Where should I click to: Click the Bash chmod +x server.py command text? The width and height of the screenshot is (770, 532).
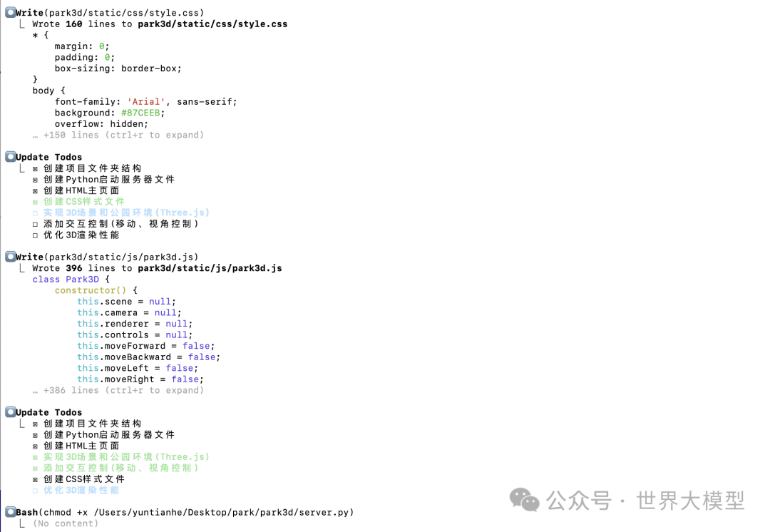point(185,512)
